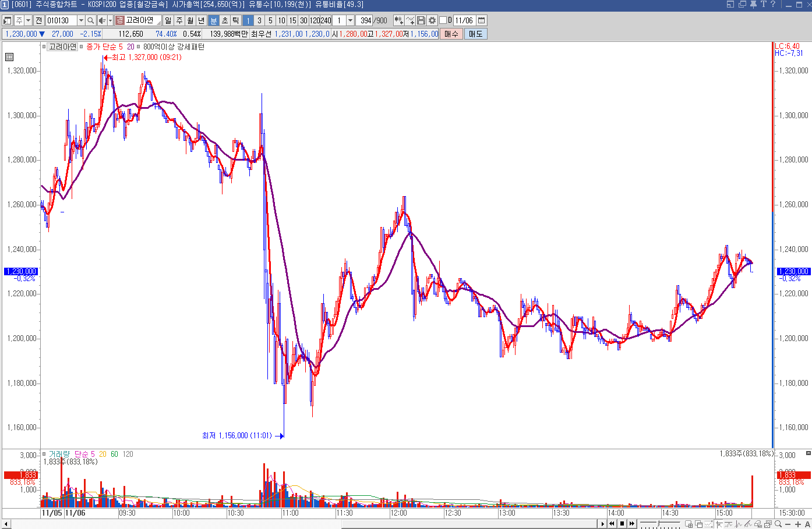Select the 30-minute interval button
Viewport: 812px width, 529px height.
(303, 20)
